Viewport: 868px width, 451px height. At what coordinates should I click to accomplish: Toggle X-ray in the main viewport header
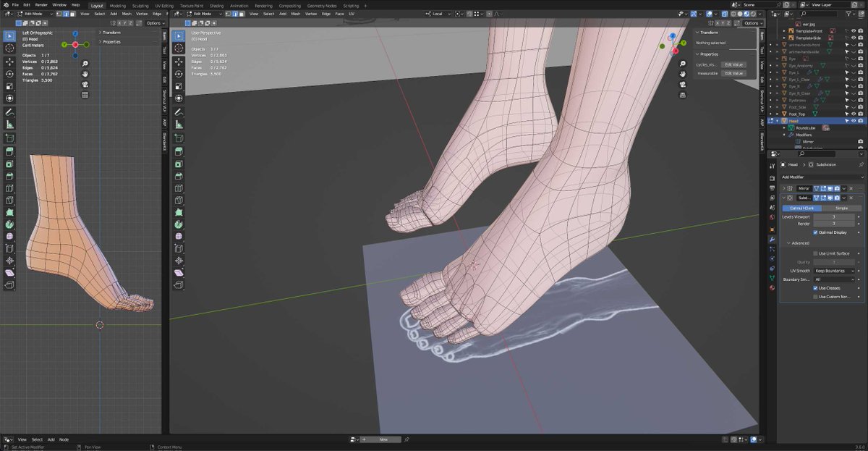pyautogui.click(x=725, y=14)
